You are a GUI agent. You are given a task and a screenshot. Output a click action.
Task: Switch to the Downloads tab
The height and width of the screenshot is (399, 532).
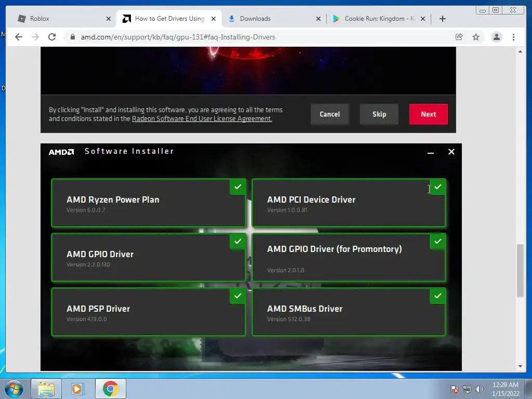[x=271, y=19]
